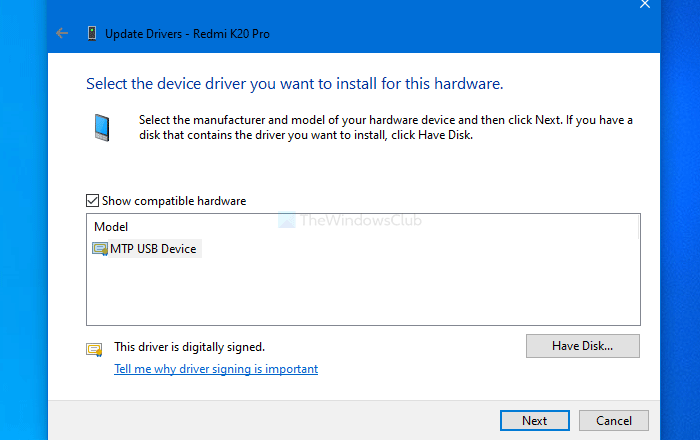Click the manufacturer and model instruction paragraph
Screen dimensions: 700x440
pyautogui.click(x=385, y=128)
